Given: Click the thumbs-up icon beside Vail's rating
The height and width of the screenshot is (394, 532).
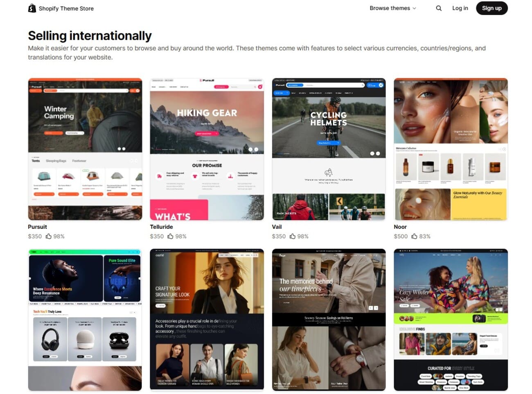Looking at the screenshot, I should click(292, 236).
